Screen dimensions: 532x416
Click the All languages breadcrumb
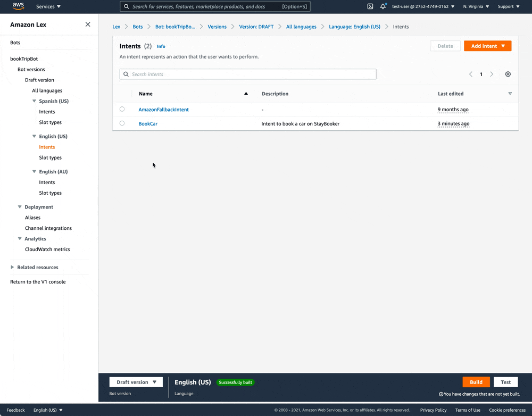301,27
